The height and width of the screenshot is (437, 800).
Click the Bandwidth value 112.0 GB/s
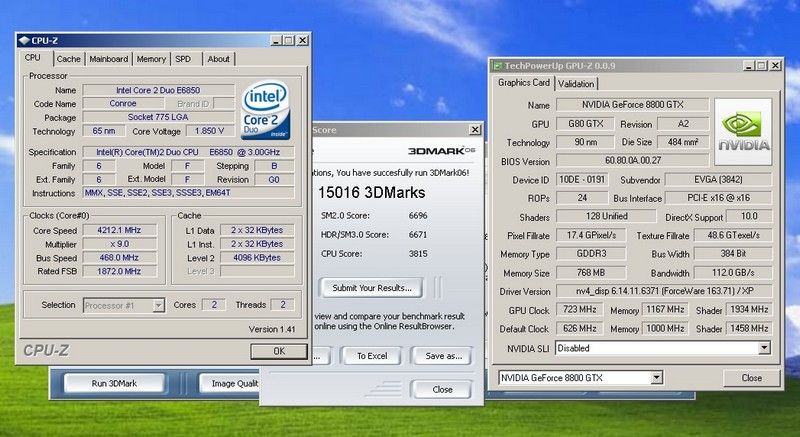[x=733, y=273]
